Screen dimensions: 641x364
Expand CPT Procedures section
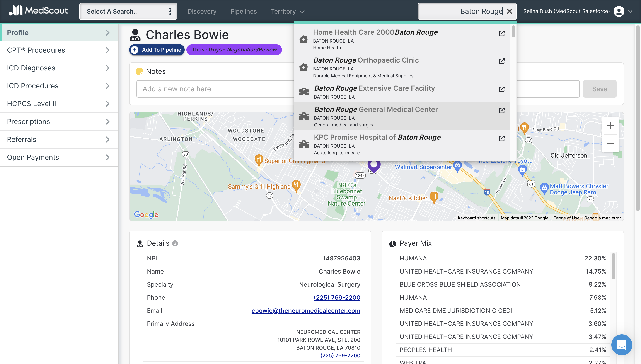59,50
